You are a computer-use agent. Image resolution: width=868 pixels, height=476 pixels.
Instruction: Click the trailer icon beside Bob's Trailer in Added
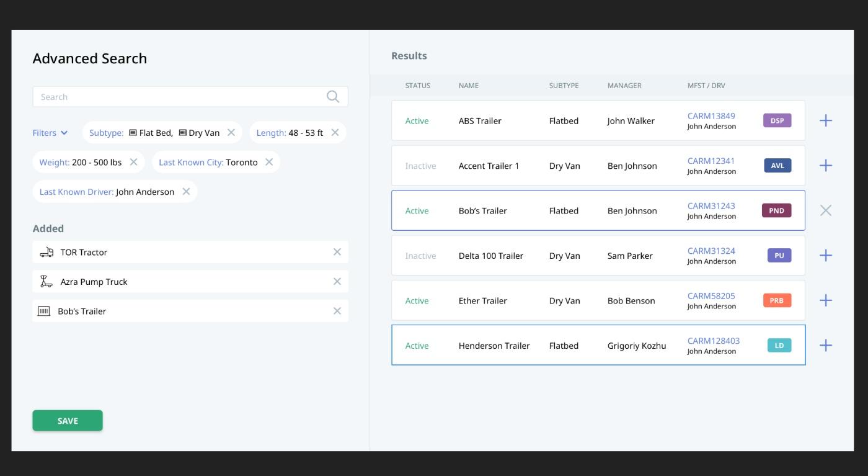[44, 311]
